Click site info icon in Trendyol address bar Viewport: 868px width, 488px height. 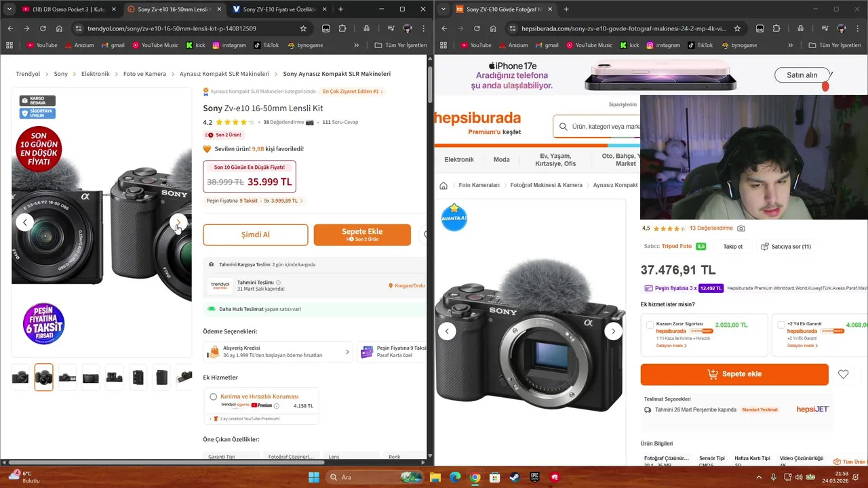coord(78,28)
